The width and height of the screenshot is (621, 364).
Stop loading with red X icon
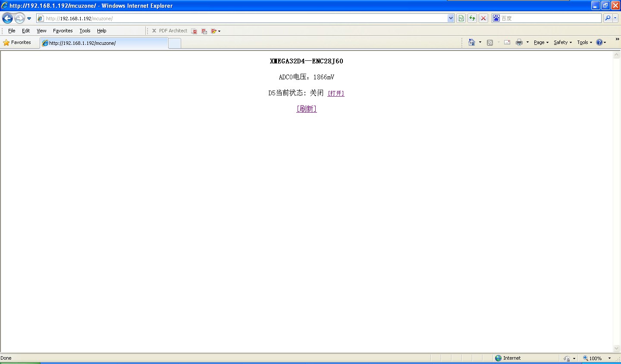click(483, 18)
